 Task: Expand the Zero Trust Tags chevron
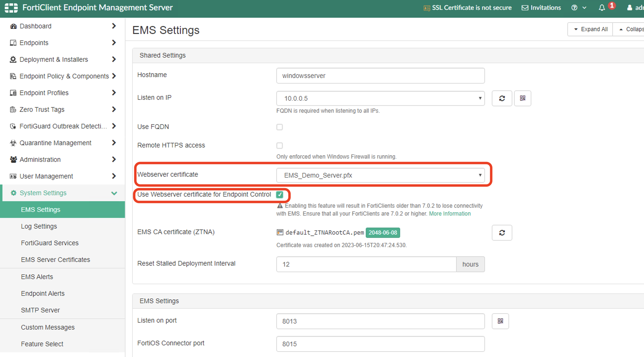coord(114,109)
